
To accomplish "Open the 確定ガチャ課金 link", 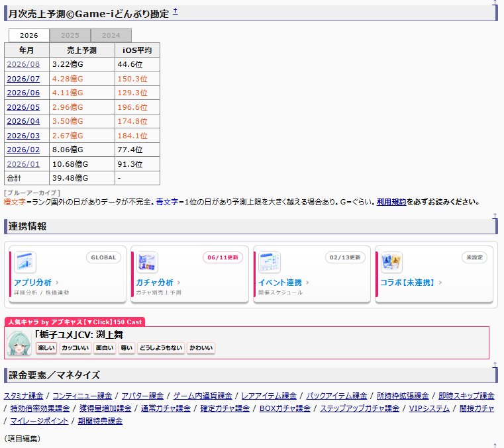I will pyautogui.click(x=225, y=408).
